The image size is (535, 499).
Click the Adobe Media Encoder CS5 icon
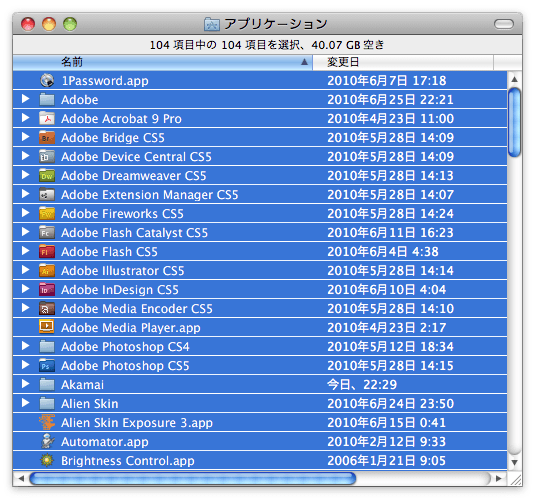pyautogui.click(x=47, y=309)
